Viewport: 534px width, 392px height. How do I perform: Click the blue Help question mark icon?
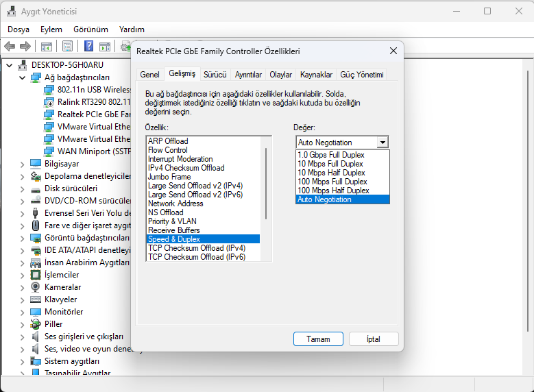click(x=88, y=46)
